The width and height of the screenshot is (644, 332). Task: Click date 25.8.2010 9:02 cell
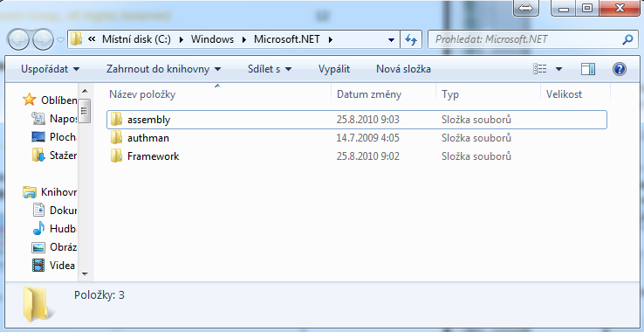point(368,156)
